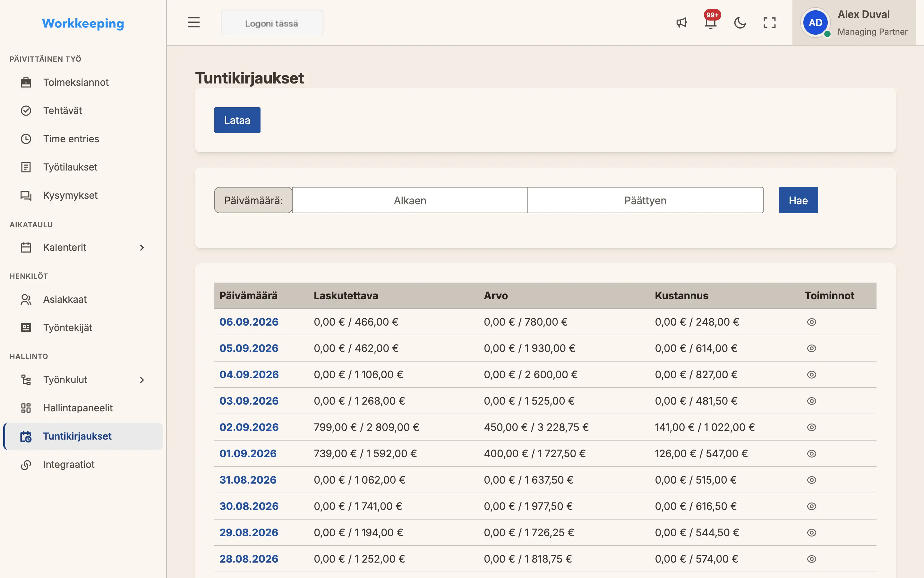Toggle dark mode moon icon
Image resolution: width=924 pixels, height=578 pixels.
pyautogui.click(x=740, y=22)
